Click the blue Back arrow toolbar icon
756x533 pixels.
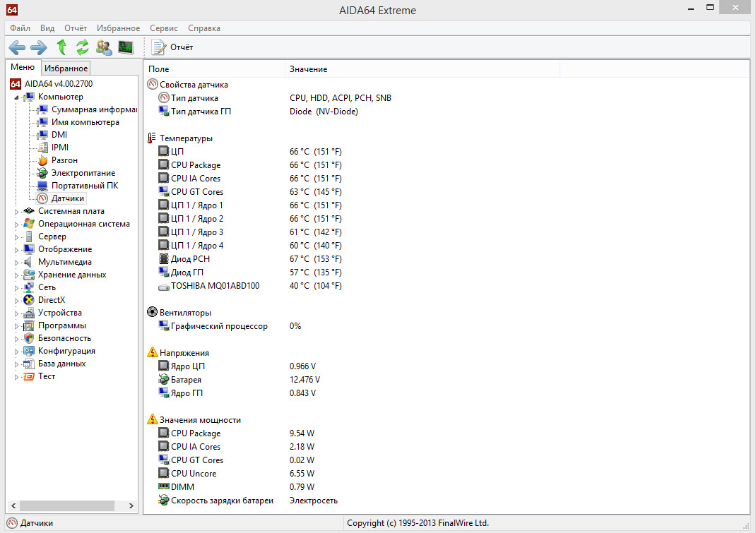pyautogui.click(x=17, y=47)
